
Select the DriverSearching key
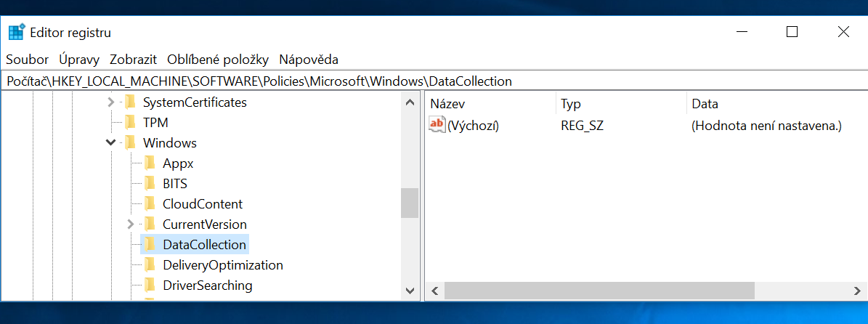pos(207,285)
